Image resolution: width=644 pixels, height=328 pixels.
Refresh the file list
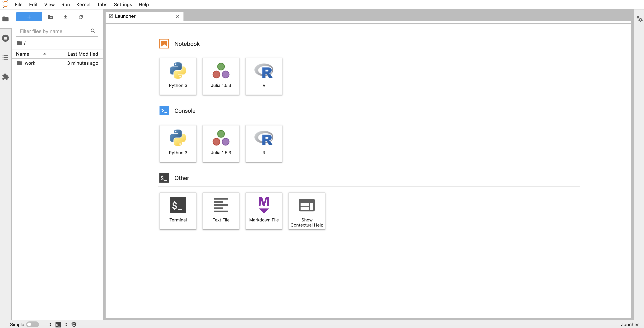click(81, 17)
